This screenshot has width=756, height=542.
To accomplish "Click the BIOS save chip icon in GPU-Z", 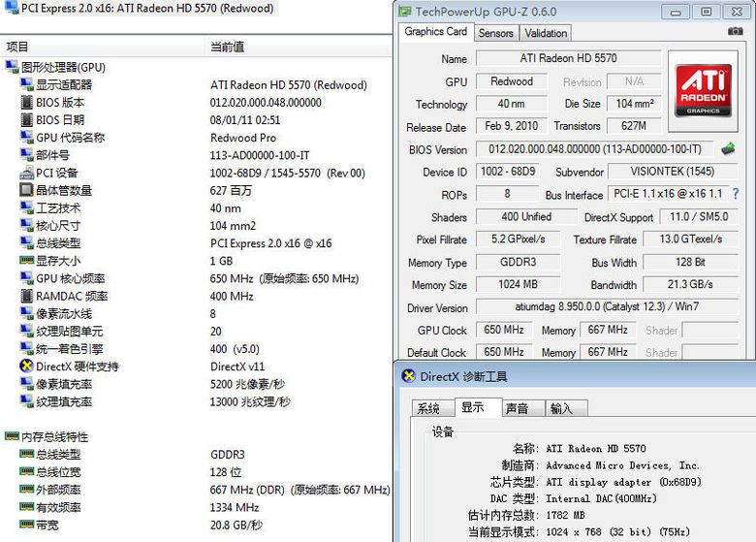I will 728,149.
